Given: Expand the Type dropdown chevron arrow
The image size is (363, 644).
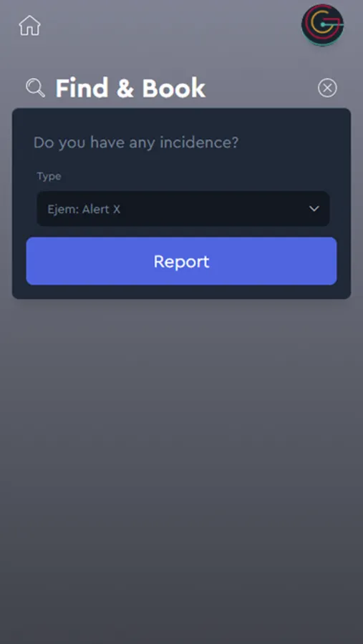Looking at the screenshot, I should 314,209.
